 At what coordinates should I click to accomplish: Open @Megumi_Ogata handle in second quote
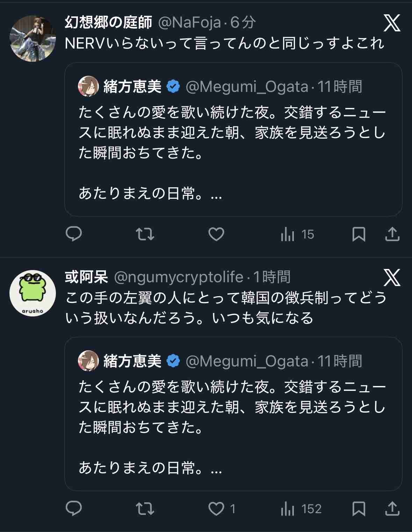[x=247, y=361]
